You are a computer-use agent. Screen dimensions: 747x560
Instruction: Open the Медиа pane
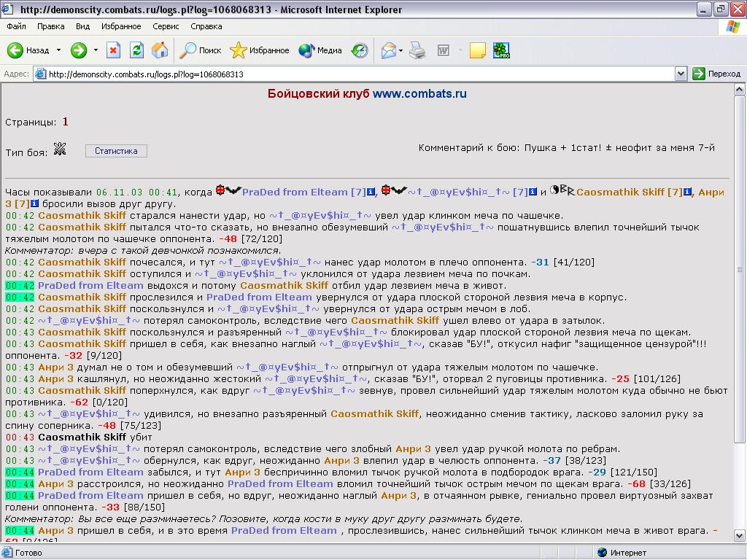point(320,50)
